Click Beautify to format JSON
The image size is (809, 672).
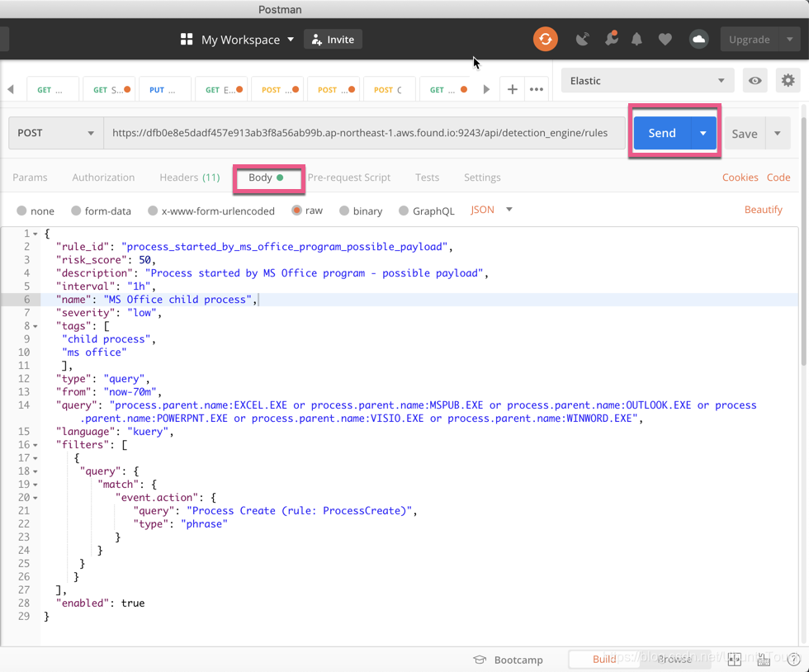click(x=763, y=210)
